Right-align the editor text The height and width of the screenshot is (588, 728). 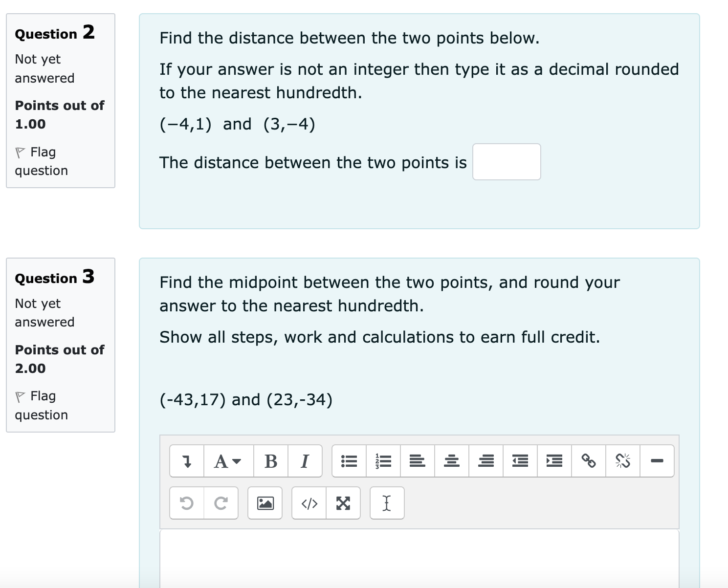(x=485, y=460)
